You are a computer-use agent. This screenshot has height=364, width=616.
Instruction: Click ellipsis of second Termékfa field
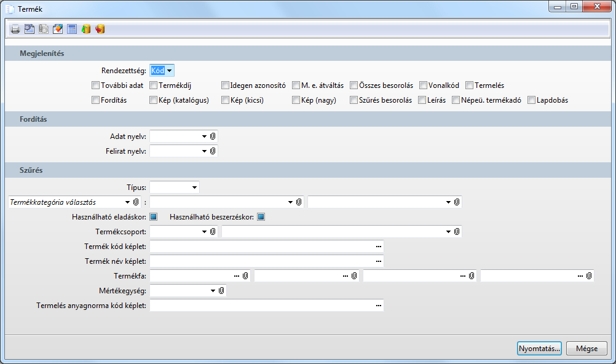pyautogui.click(x=346, y=276)
